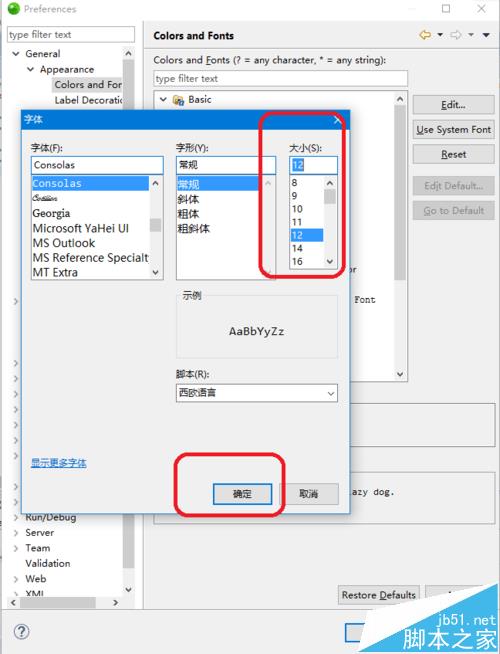Image resolution: width=500 pixels, height=654 pixels.
Task: Select size 9 in the size list
Action: click(x=307, y=196)
